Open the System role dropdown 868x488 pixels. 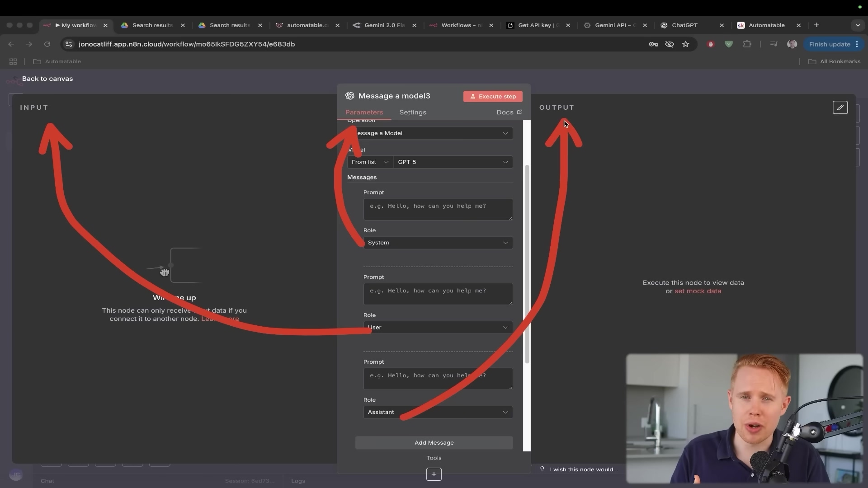click(438, 243)
